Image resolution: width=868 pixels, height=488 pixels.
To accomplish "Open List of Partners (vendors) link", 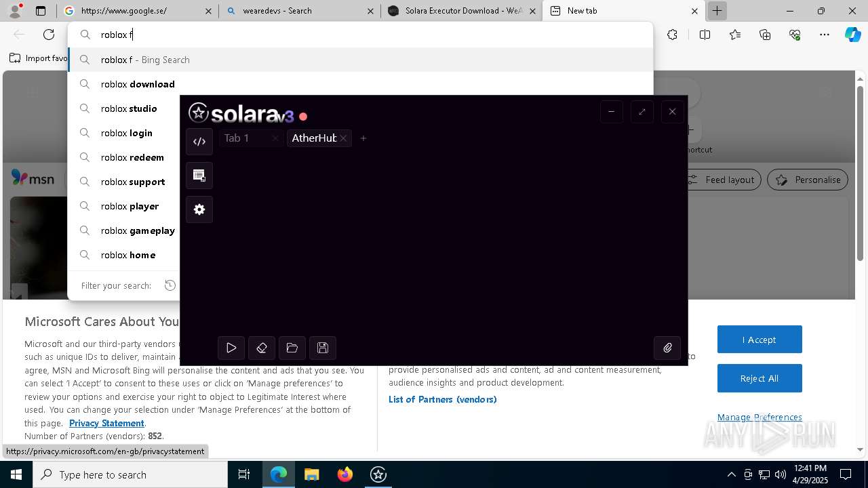I will coord(443,399).
